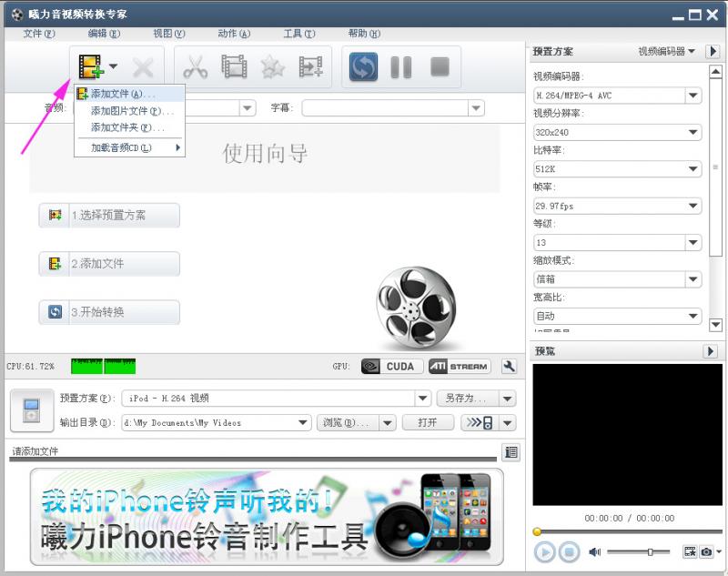This screenshot has height=576, width=728.
Task: Open transfer to device dropdown arrow
Action: (508, 423)
